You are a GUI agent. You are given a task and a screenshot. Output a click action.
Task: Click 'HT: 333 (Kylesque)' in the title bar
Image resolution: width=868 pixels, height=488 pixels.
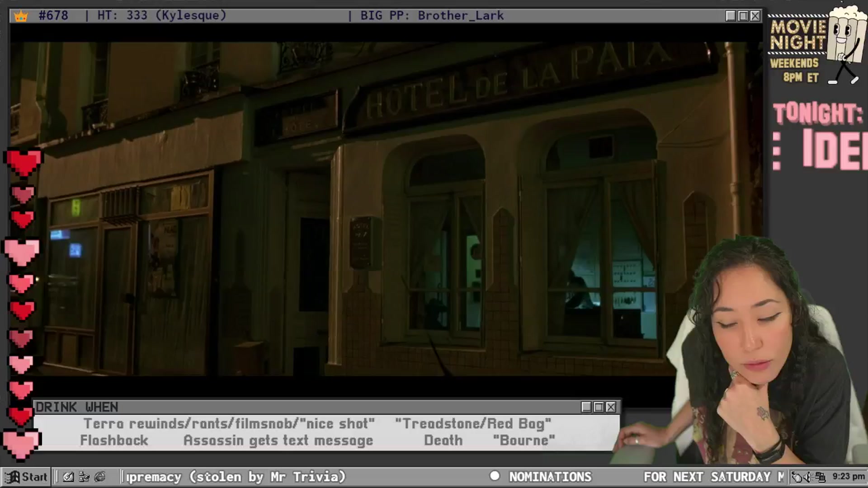tap(162, 16)
